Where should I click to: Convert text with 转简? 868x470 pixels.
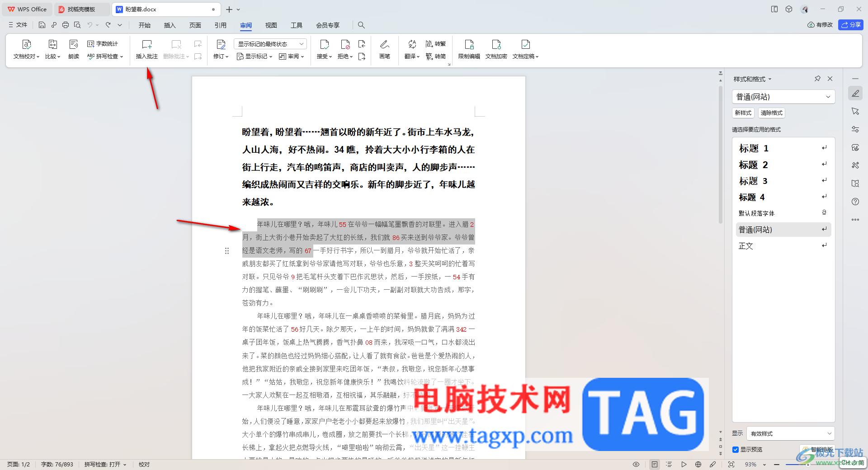coord(436,56)
